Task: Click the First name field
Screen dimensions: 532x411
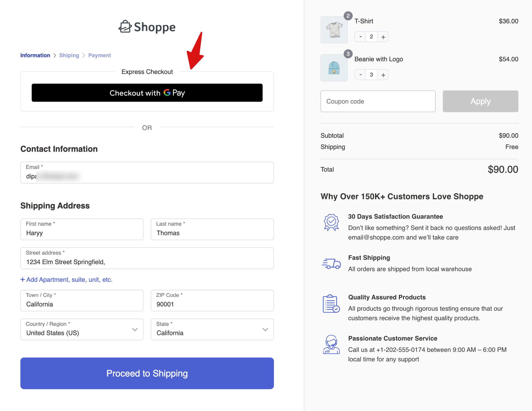Action: (x=82, y=229)
